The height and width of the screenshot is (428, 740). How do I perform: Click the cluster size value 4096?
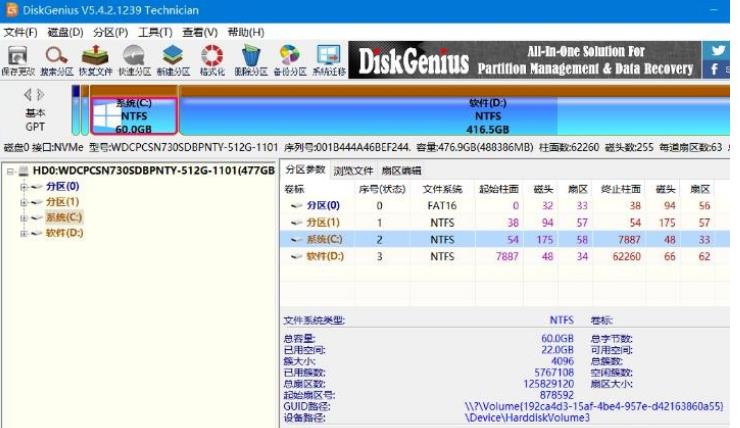[563, 361]
